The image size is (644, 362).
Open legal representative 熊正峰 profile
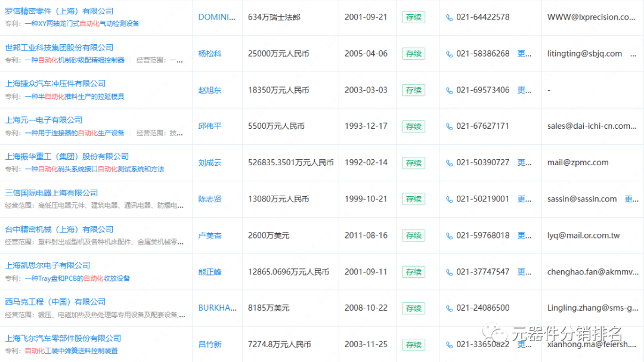[210, 272]
